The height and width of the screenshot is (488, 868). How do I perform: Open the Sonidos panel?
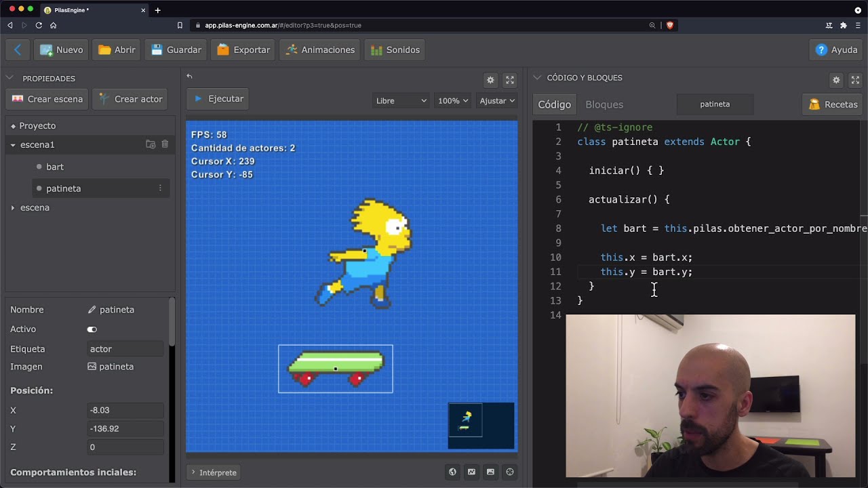click(395, 49)
